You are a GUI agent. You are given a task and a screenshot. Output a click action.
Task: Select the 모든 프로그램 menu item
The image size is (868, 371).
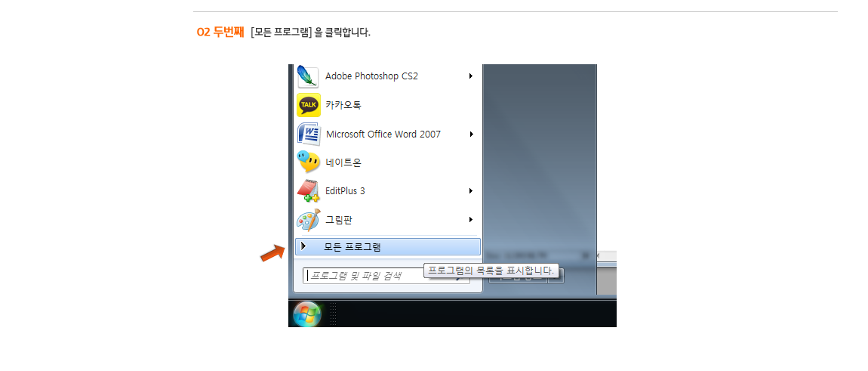pos(387,247)
